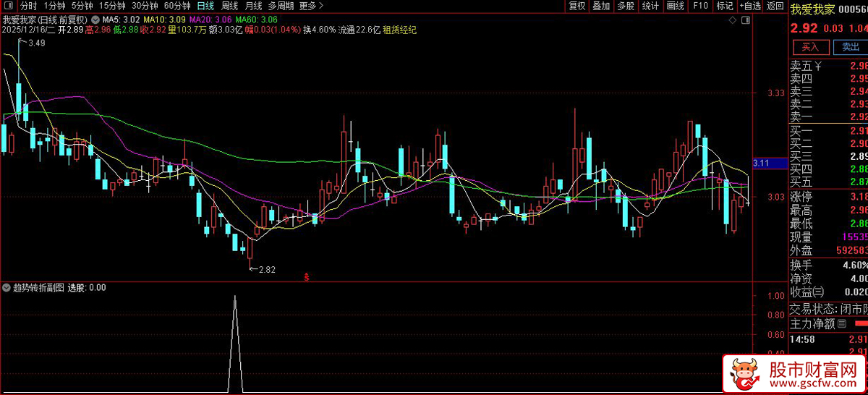Toggle 叠加 overlay mode

(x=601, y=6)
